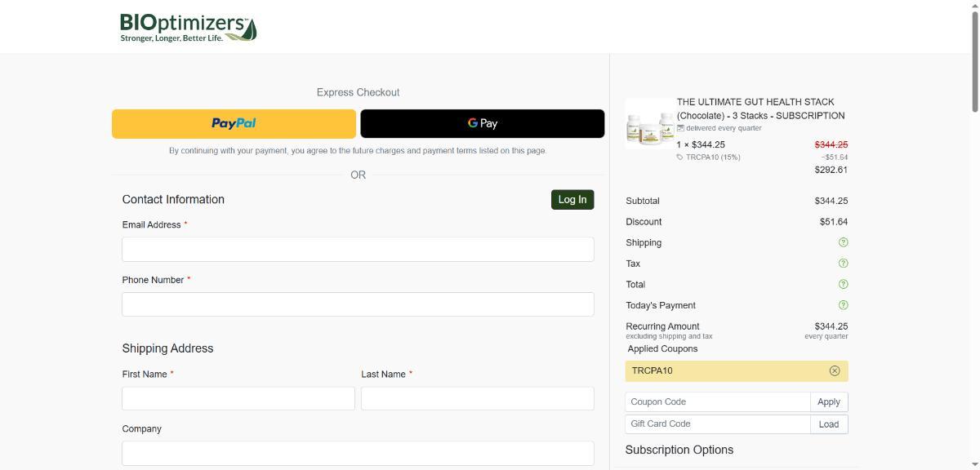980x470 pixels.
Task: Click the Today's Payment help icon
Action: tap(843, 305)
